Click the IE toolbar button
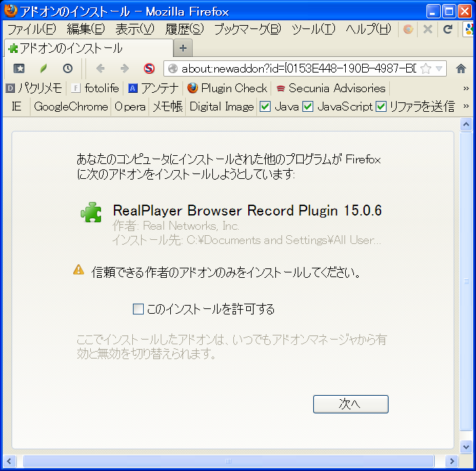 (16, 106)
